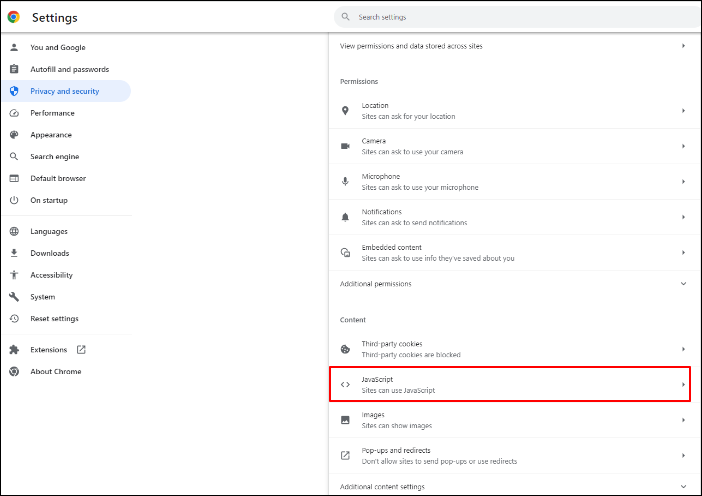Viewport: 702px width, 496px height.
Task: Open Reset settings in sidebar
Action: (55, 319)
